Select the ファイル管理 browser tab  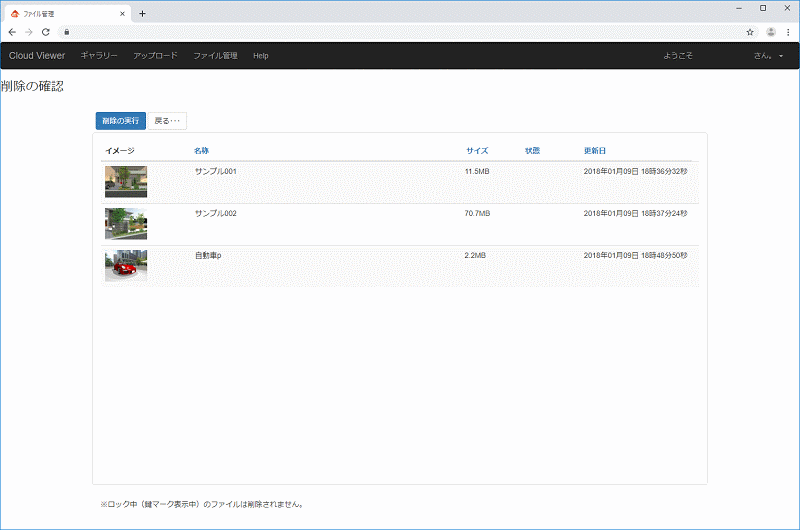tap(67, 14)
